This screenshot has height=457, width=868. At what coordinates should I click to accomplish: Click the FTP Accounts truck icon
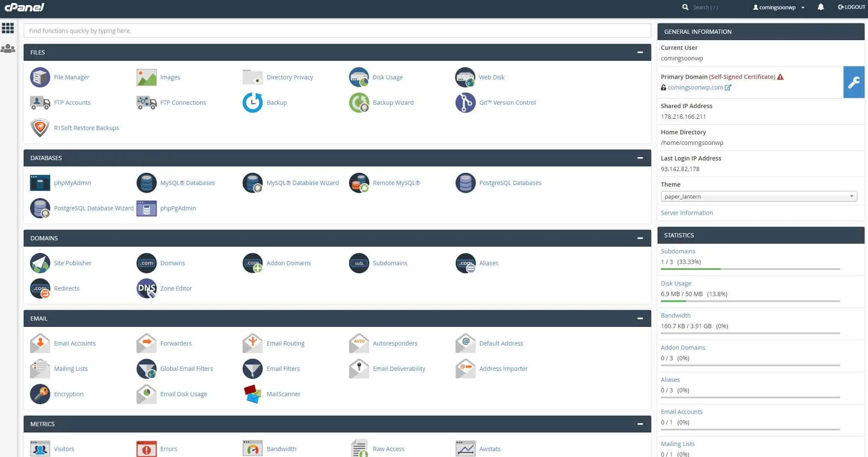[40, 103]
